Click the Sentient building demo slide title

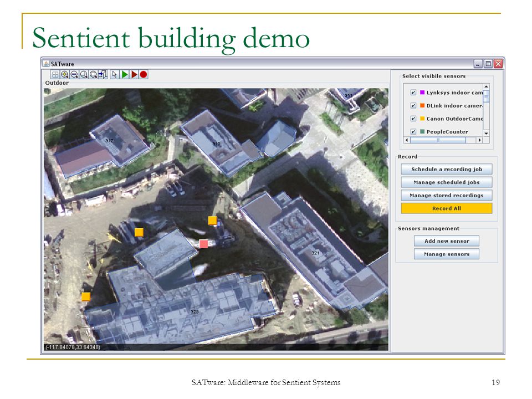point(171,38)
